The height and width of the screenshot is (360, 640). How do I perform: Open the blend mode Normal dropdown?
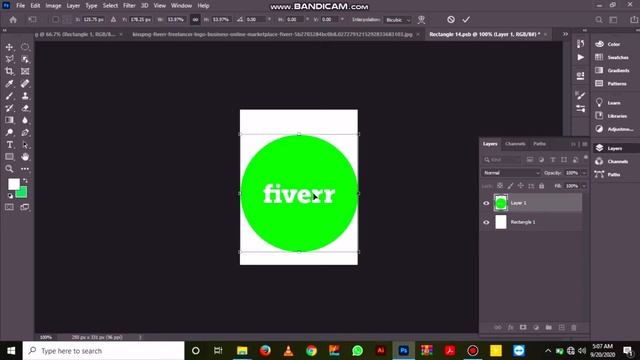pyautogui.click(x=511, y=173)
